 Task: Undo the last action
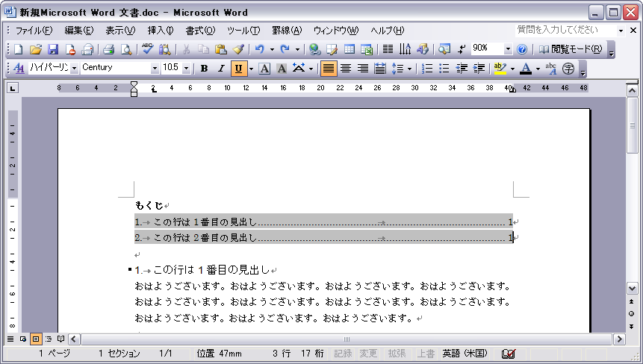(x=259, y=49)
